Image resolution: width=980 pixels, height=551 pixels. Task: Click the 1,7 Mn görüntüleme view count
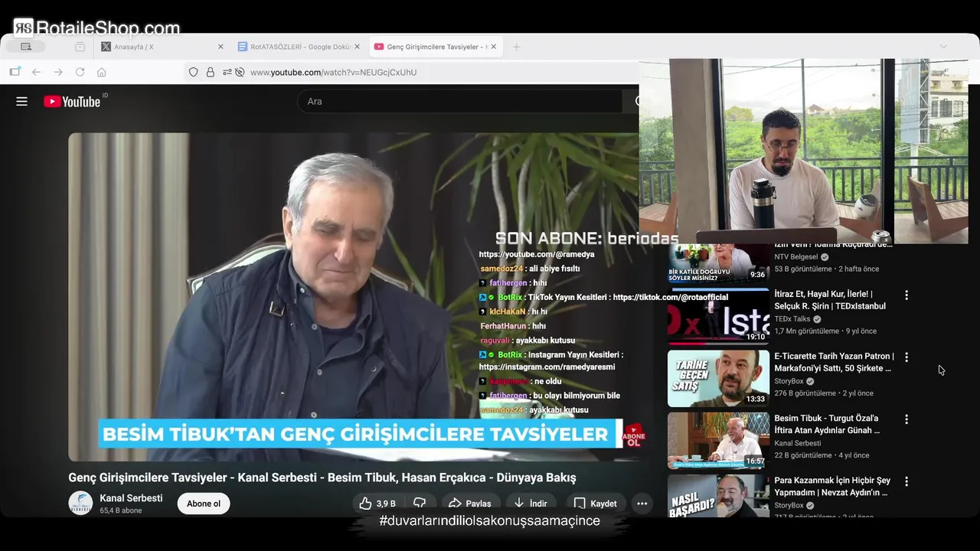[807, 331]
